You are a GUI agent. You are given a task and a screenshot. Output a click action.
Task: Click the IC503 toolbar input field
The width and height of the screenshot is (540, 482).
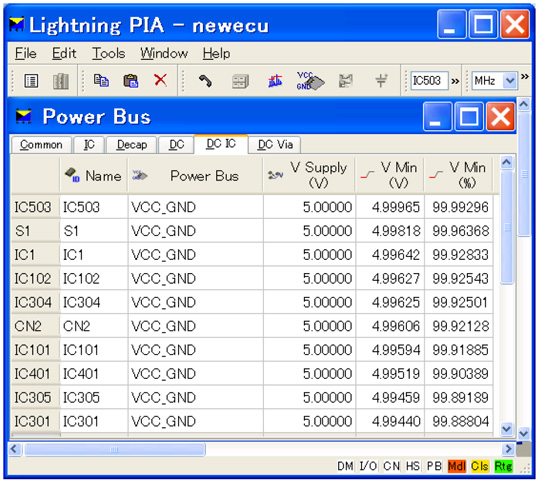click(429, 81)
